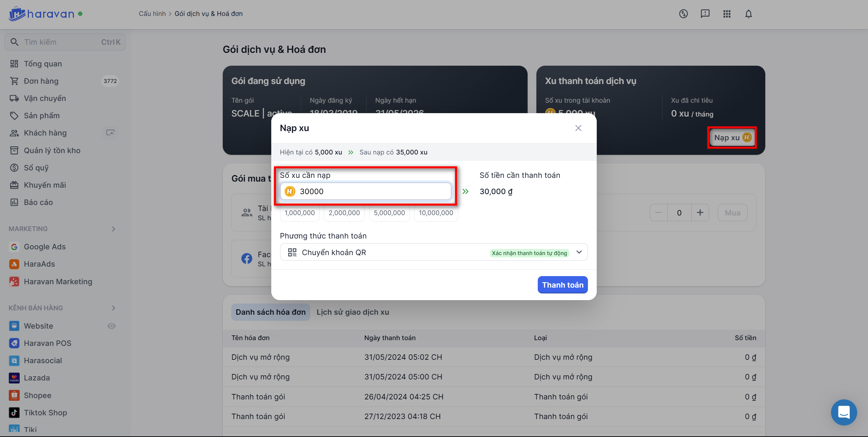Close the Nạp xu dialog
Image resolution: width=868 pixels, height=437 pixels.
[578, 128]
